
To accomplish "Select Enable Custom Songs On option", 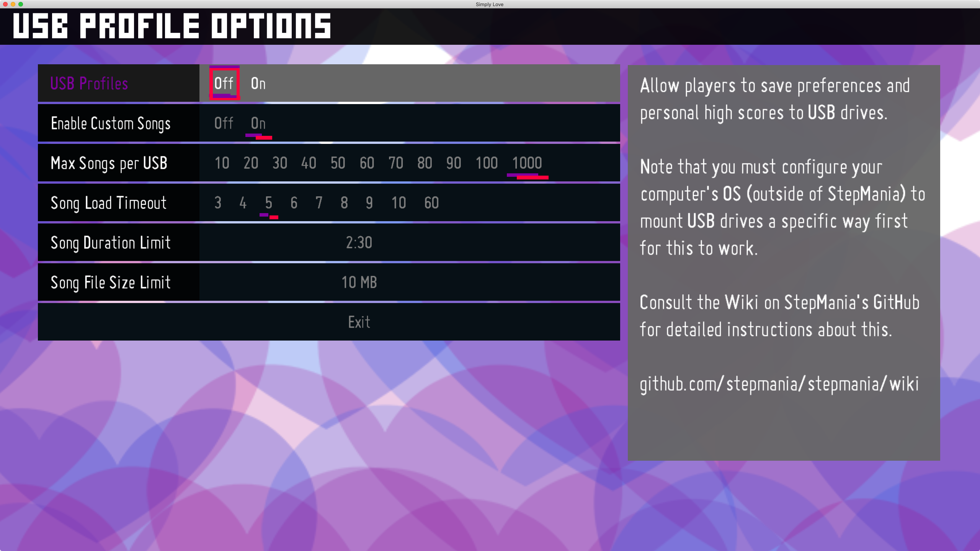I will click(x=258, y=123).
